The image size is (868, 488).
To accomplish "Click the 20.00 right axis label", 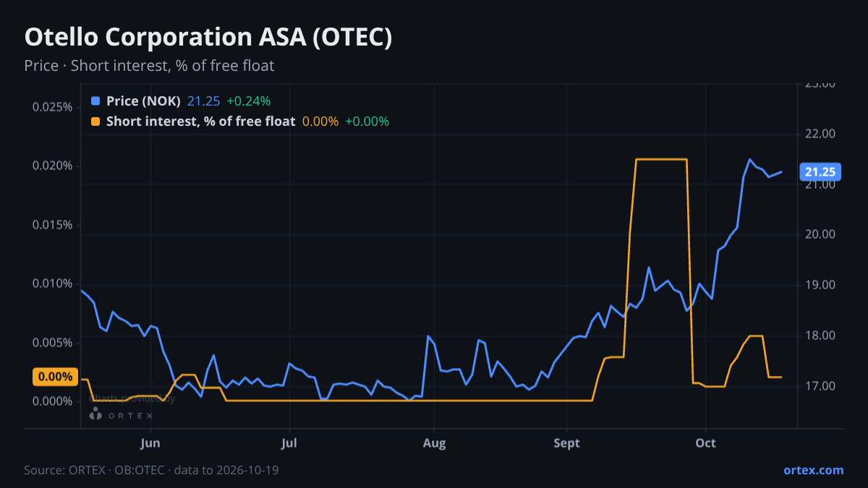I will tap(820, 234).
